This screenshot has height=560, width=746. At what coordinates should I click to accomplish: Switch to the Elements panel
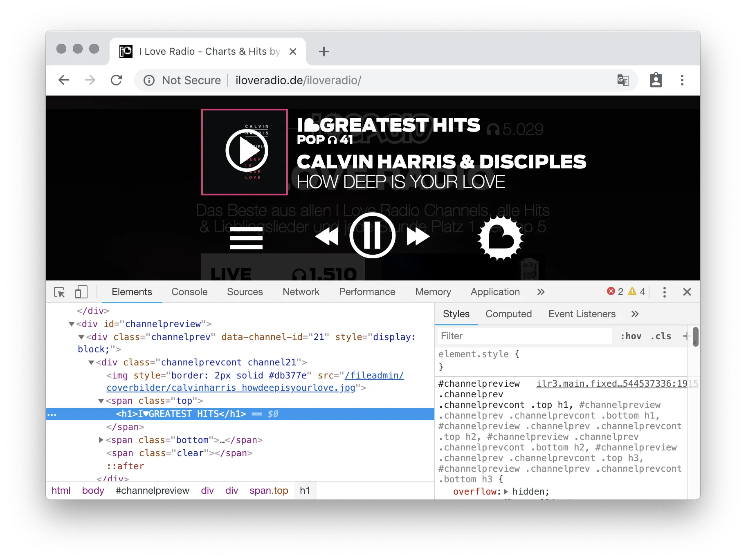tap(132, 292)
